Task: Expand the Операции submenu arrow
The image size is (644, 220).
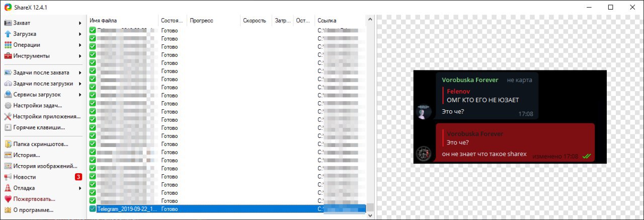Action: [x=80, y=45]
